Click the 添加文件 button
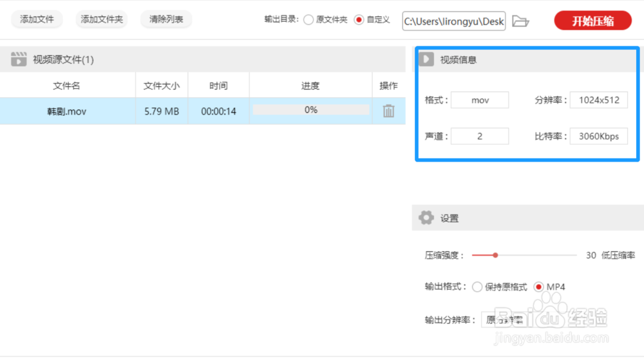The width and height of the screenshot is (644, 360). [37, 19]
